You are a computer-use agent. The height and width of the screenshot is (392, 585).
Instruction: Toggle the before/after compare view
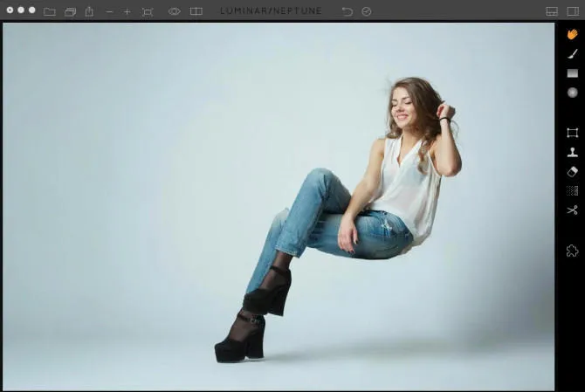click(x=196, y=11)
